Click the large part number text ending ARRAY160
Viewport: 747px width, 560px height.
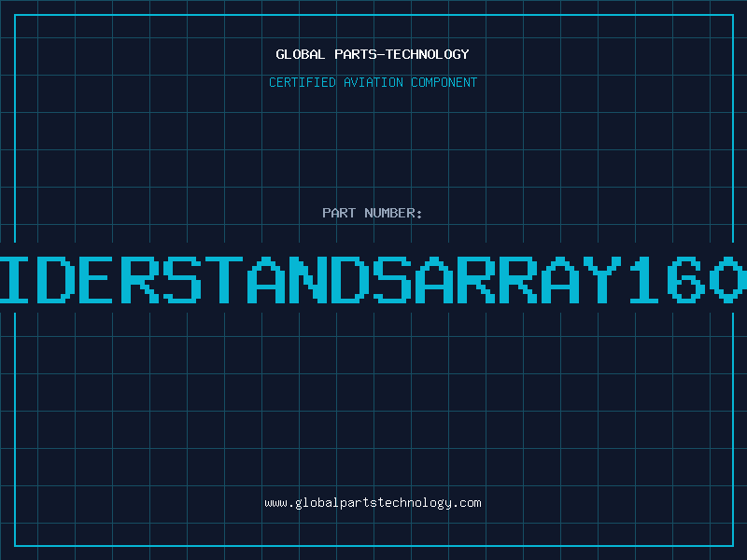[373, 279]
